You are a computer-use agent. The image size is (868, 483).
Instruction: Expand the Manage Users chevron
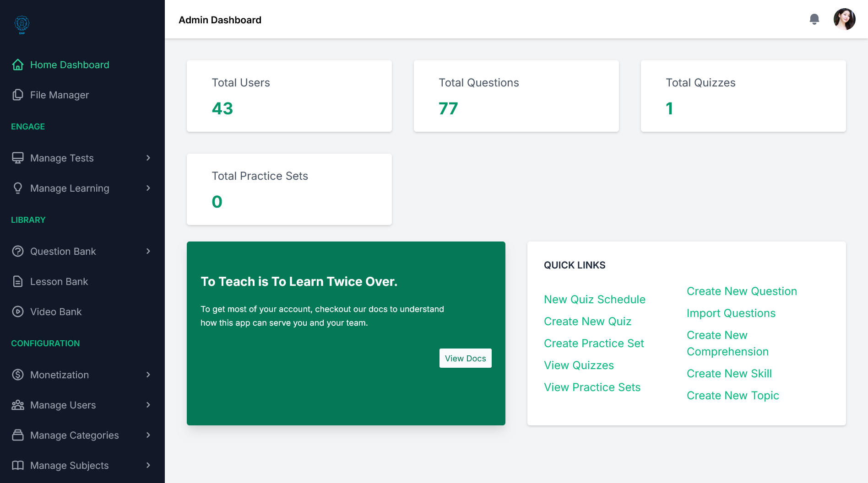coord(148,405)
